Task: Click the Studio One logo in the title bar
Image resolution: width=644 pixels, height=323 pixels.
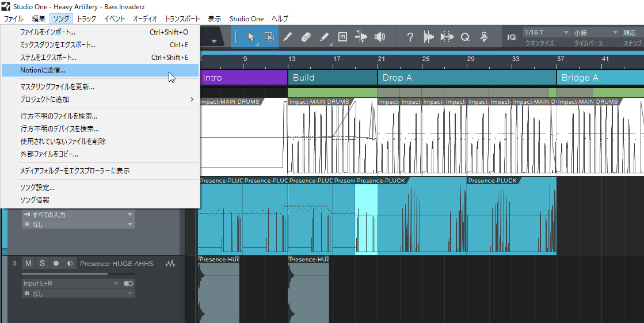Action: coord(6,6)
